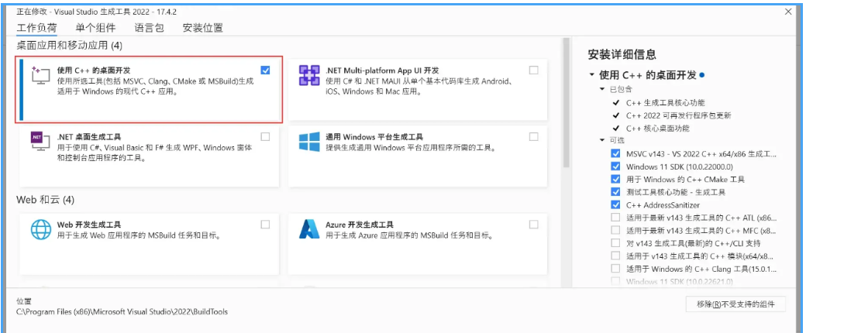
Task: Collapse the 可选 group
Action: click(602, 140)
